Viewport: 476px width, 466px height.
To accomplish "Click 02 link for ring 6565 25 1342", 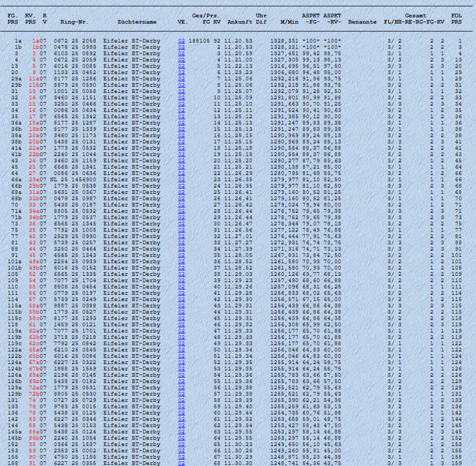I will click(181, 117).
